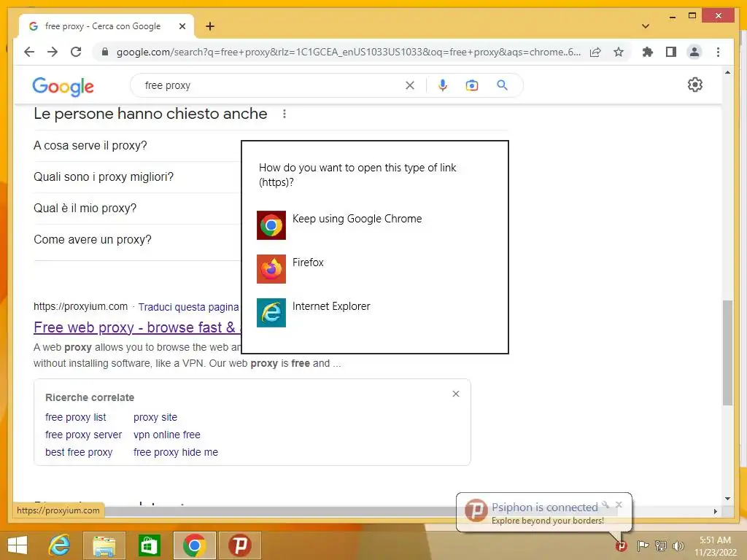
Task: View site info via address bar padlock
Action: click(x=105, y=52)
